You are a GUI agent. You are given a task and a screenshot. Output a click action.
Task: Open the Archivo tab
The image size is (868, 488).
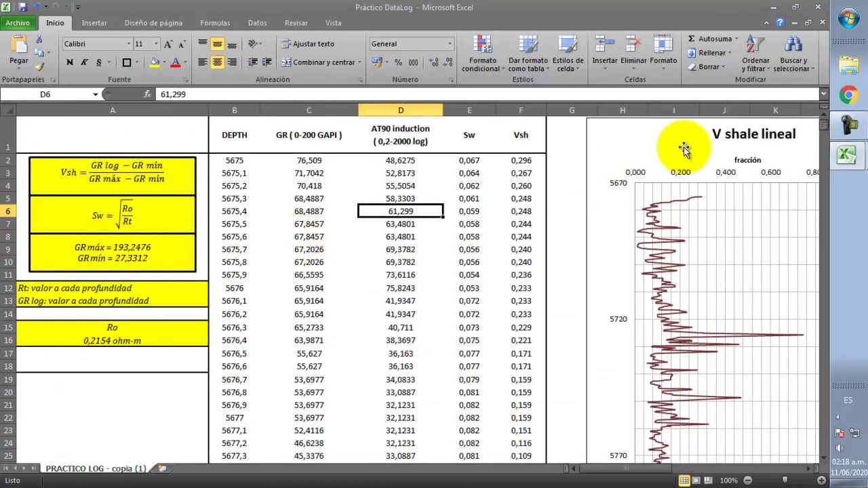point(18,23)
